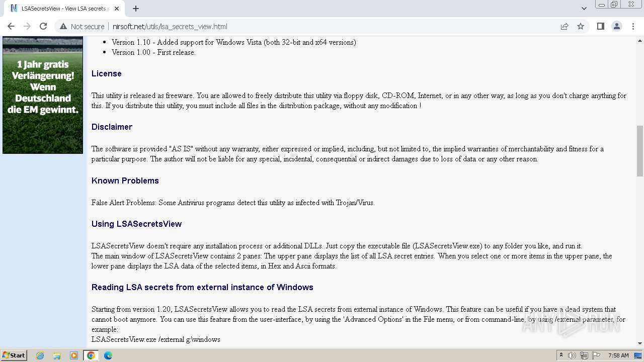Switch to Chrome taskbar button
Image resolution: width=644 pixels, height=362 pixels.
91,355
